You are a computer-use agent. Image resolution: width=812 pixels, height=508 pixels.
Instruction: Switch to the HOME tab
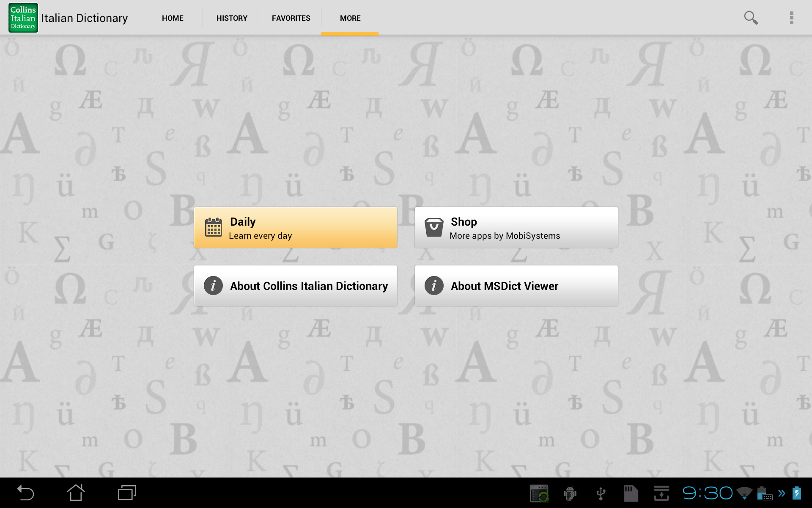click(173, 18)
